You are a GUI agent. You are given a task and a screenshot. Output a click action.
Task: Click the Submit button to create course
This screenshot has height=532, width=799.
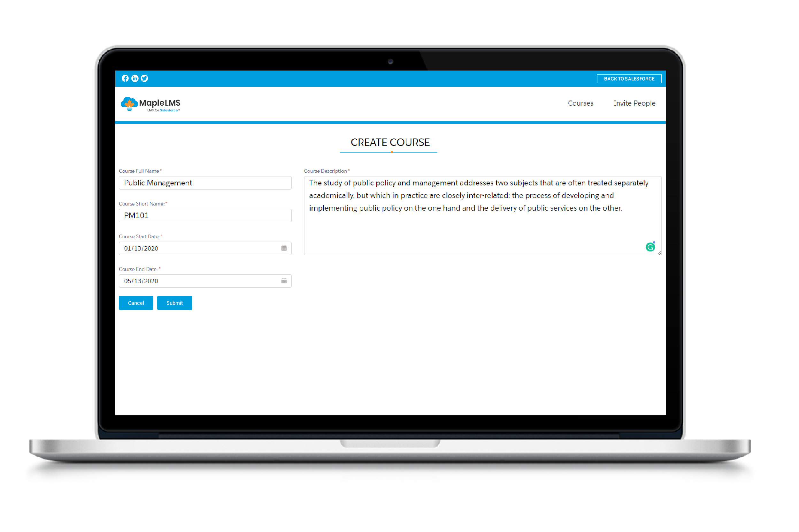click(x=175, y=303)
